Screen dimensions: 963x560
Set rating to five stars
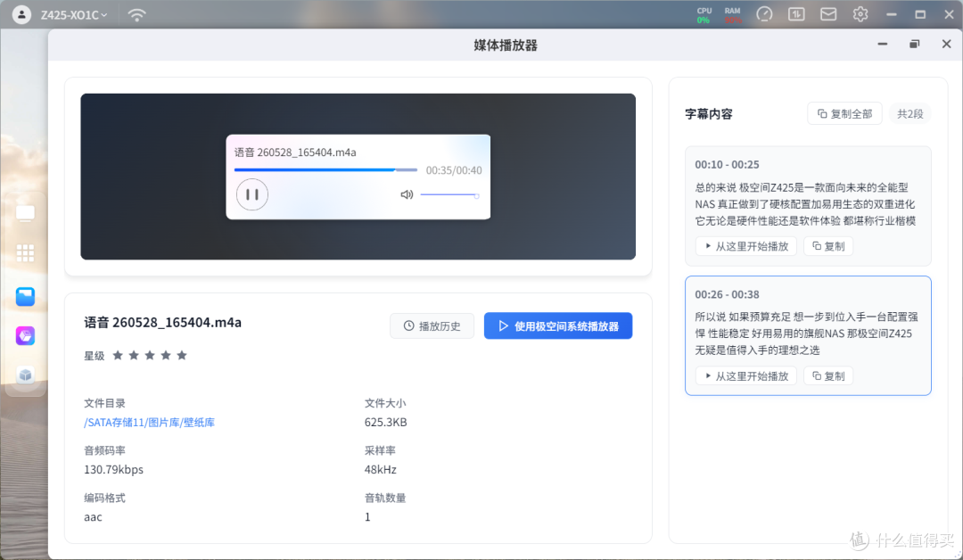[182, 356]
